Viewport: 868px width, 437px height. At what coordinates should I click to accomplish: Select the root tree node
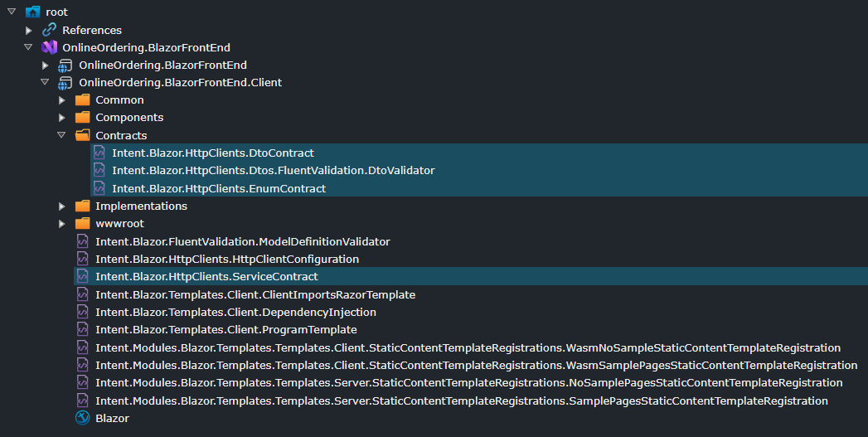click(x=57, y=12)
